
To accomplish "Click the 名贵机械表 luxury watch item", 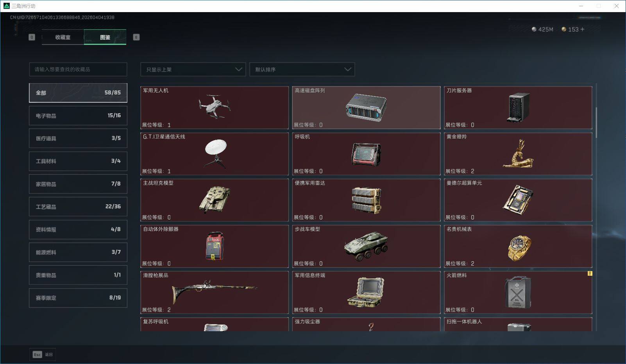I will click(x=518, y=246).
